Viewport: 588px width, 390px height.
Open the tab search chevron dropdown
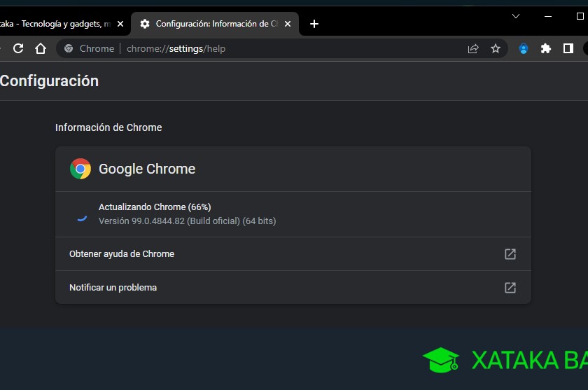516,16
